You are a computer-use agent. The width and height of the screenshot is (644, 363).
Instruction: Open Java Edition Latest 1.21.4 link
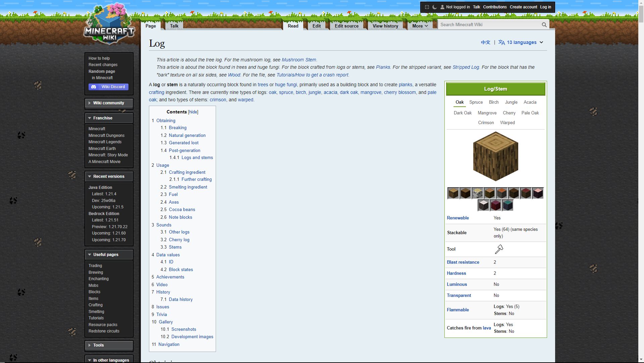point(104,194)
